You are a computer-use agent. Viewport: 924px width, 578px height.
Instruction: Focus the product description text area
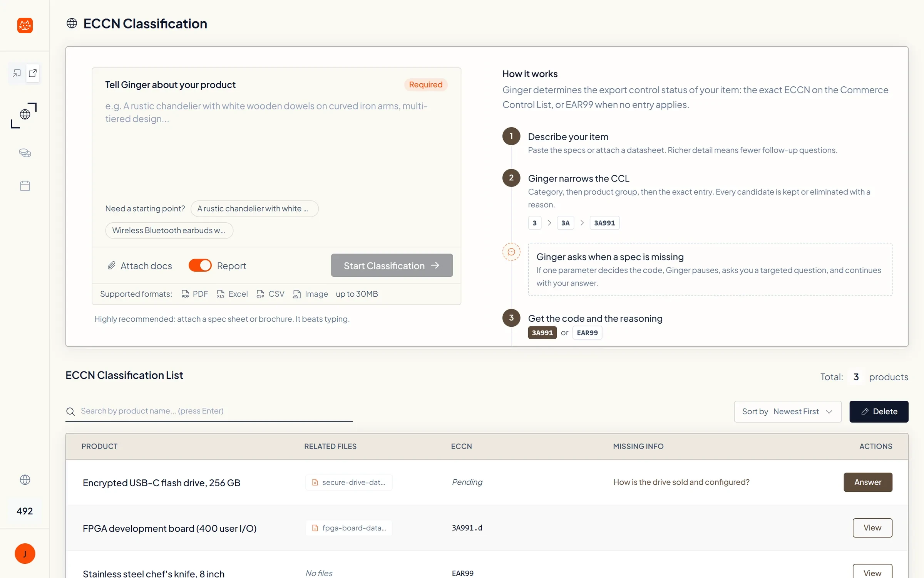(276, 146)
